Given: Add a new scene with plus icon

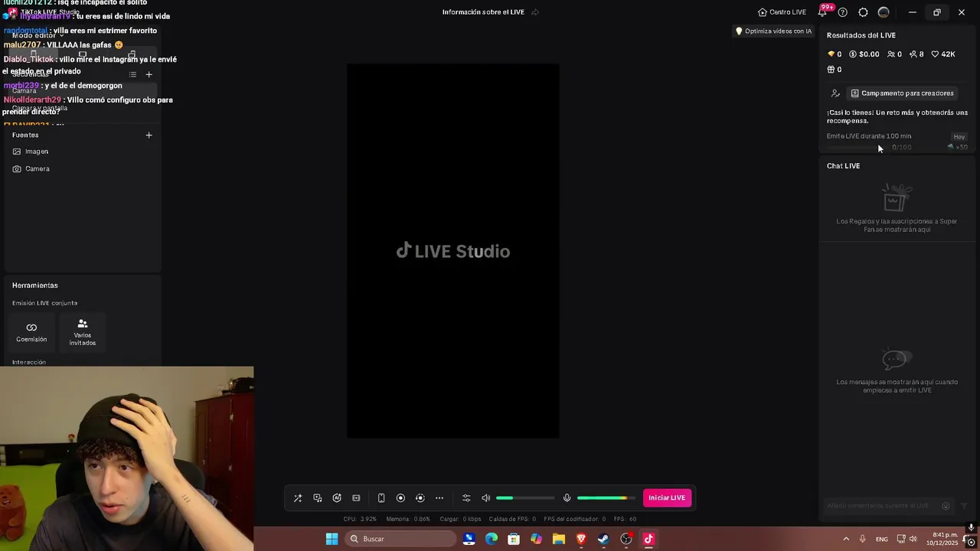Looking at the screenshot, I should [x=149, y=74].
